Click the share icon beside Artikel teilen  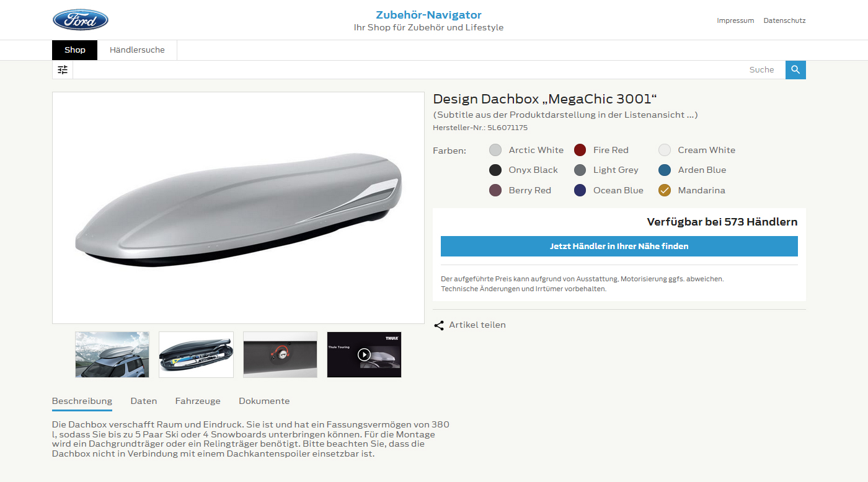pyautogui.click(x=439, y=325)
